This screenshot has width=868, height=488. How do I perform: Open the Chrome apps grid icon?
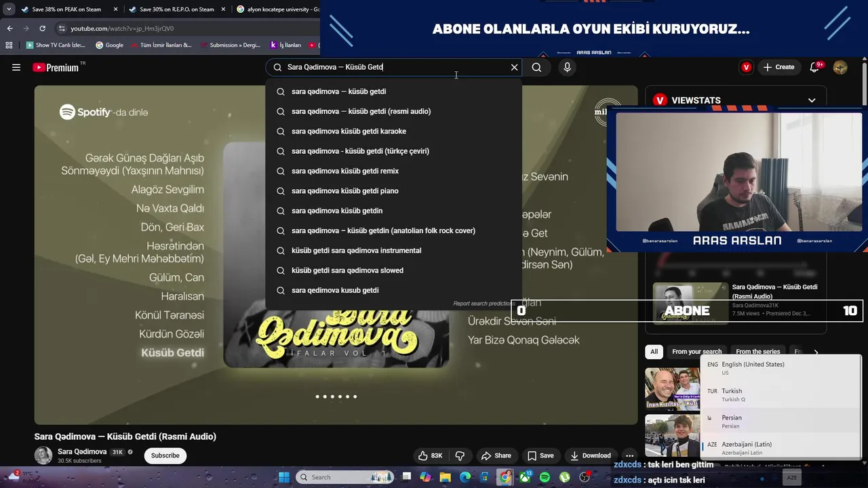pyautogui.click(x=9, y=45)
